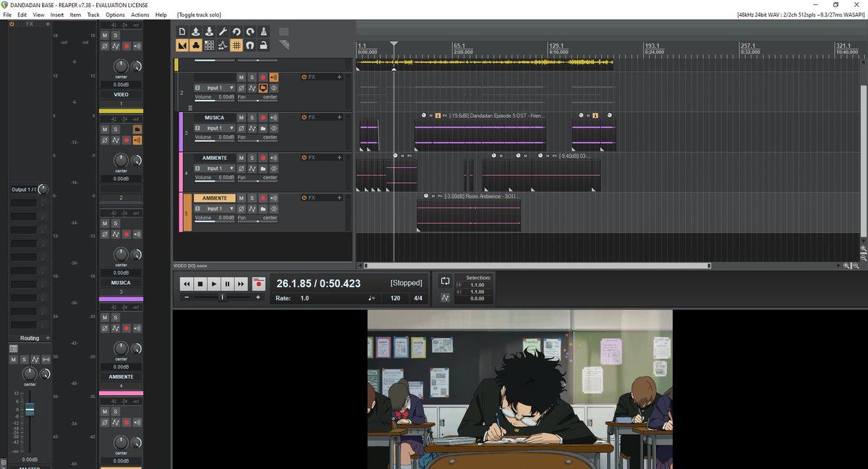The height and width of the screenshot is (469, 868).
Task: Toggle repeat loop button in transport
Action: [445, 281]
